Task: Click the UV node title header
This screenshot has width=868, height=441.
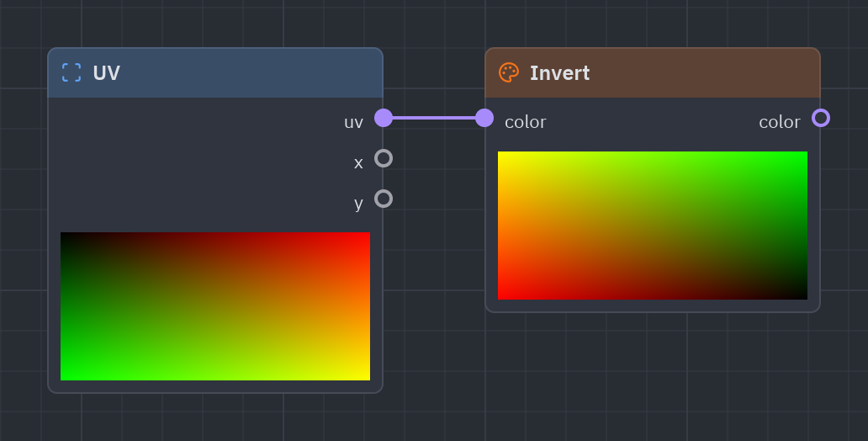Action: pos(215,73)
